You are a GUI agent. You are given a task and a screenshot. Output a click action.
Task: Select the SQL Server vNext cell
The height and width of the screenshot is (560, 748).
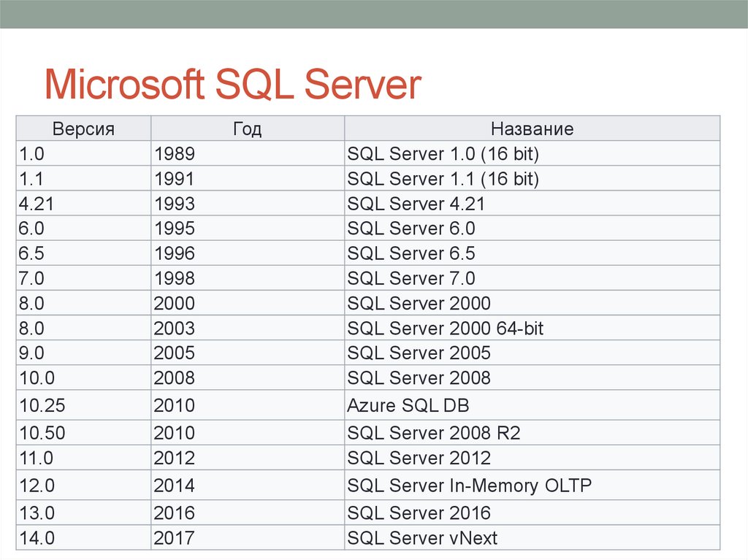[422, 538]
